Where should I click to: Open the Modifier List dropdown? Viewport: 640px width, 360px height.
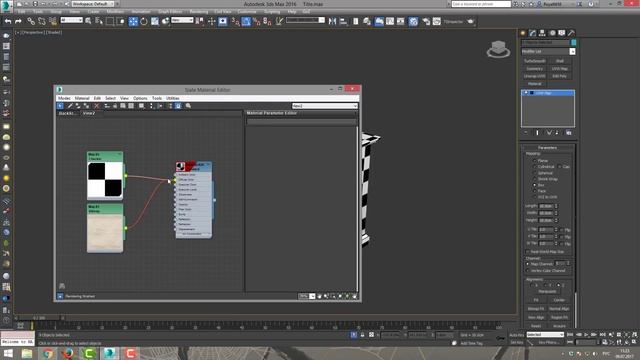(x=572, y=52)
